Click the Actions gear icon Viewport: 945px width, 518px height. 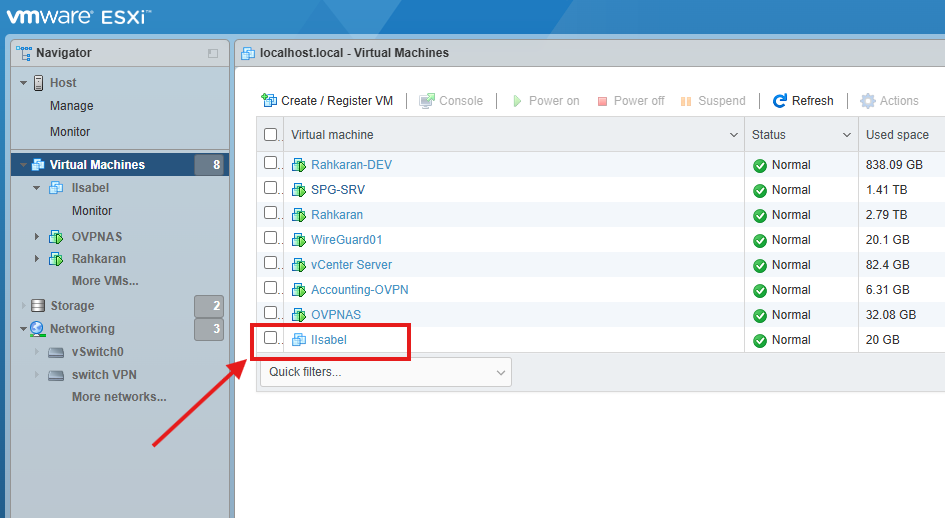point(867,101)
